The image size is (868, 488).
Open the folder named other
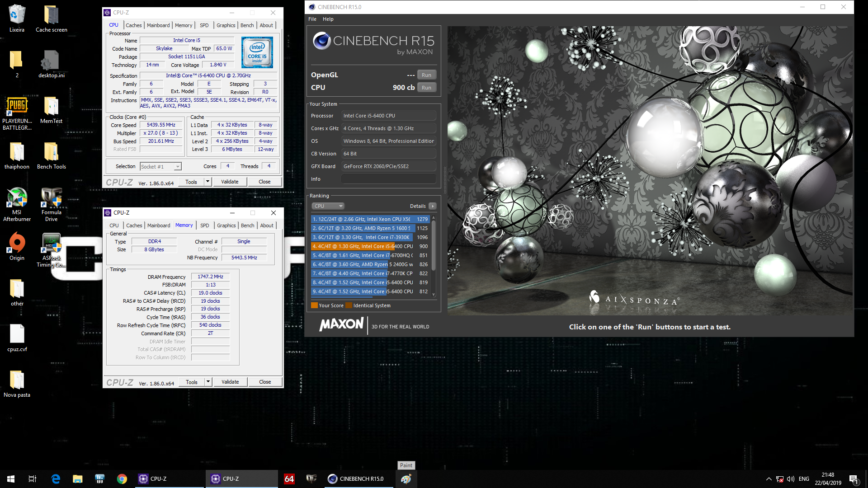[17, 292]
